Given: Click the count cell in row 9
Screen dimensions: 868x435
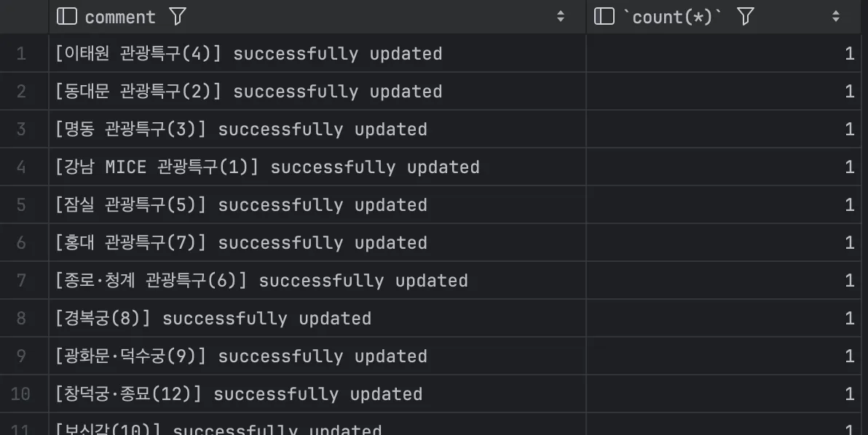Looking at the screenshot, I should pyautogui.click(x=724, y=356).
